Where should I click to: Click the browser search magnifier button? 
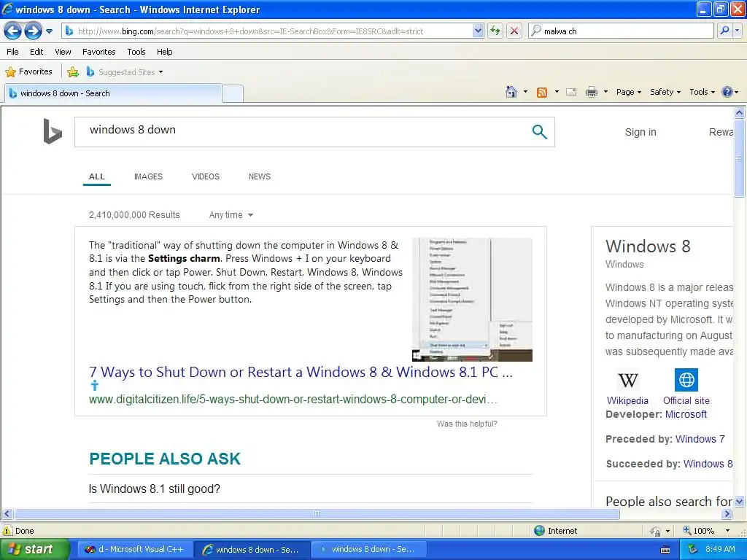[724, 31]
